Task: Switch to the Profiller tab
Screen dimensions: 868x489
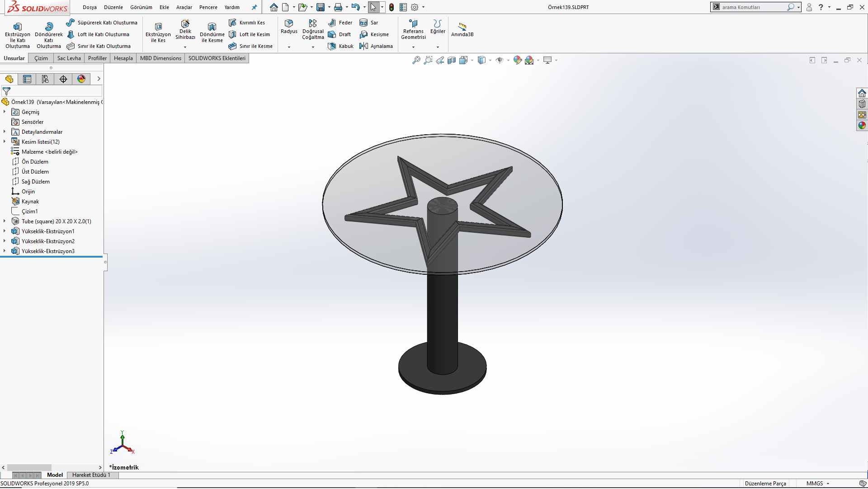Action: [97, 58]
